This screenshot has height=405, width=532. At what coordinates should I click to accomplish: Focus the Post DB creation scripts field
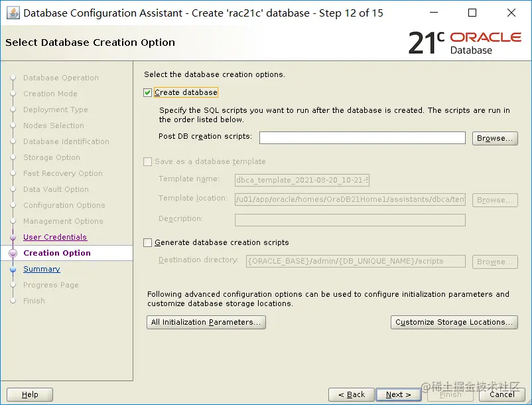[362, 138]
